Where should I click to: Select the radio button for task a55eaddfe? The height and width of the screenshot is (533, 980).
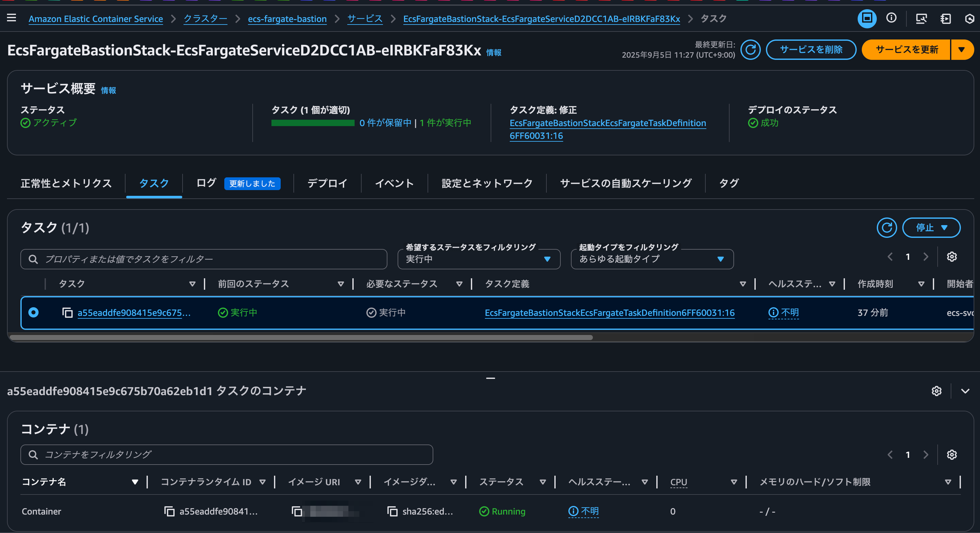pyautogui.click(x=33, y=312)
